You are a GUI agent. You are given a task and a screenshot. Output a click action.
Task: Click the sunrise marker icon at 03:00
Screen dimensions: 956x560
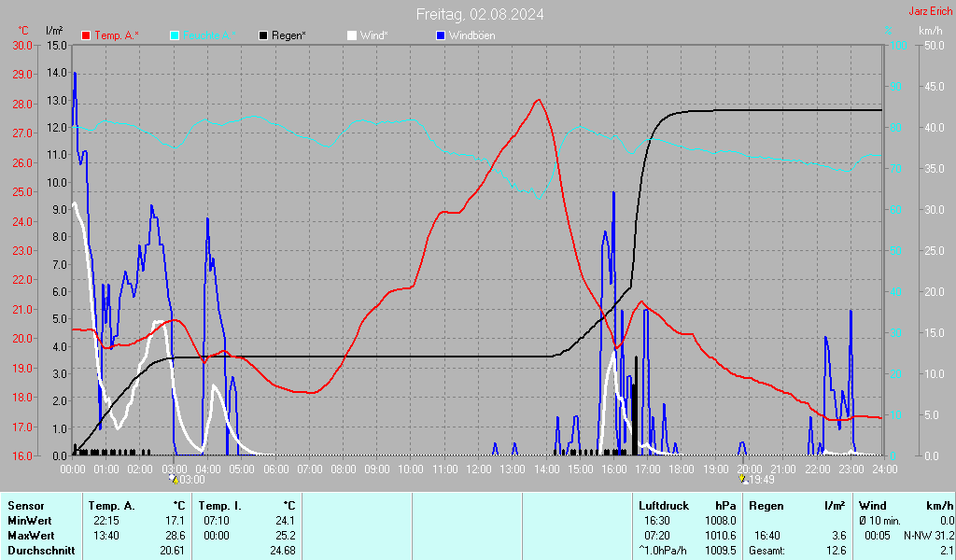click(x=175, y=479)
